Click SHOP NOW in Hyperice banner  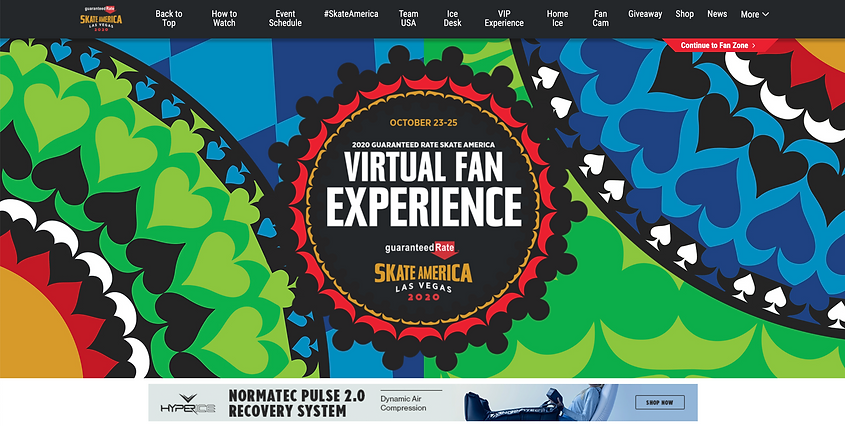coord(660,402)
